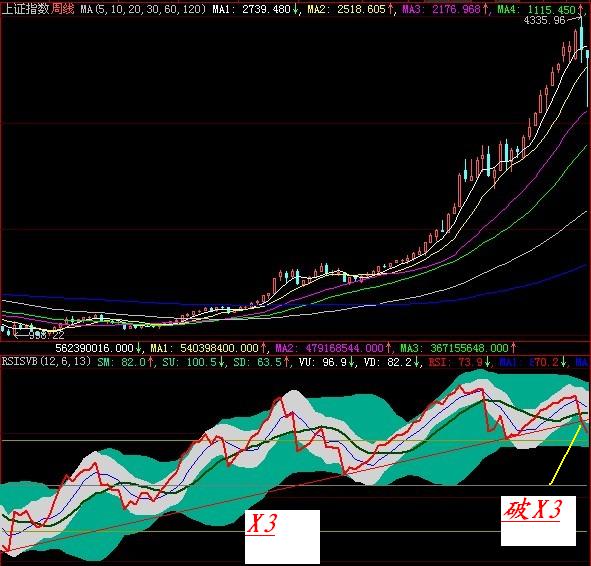This screenshot has width=591, height=566.
Task: Click the 4335.96 high price marker
Action: coord(545,20)
